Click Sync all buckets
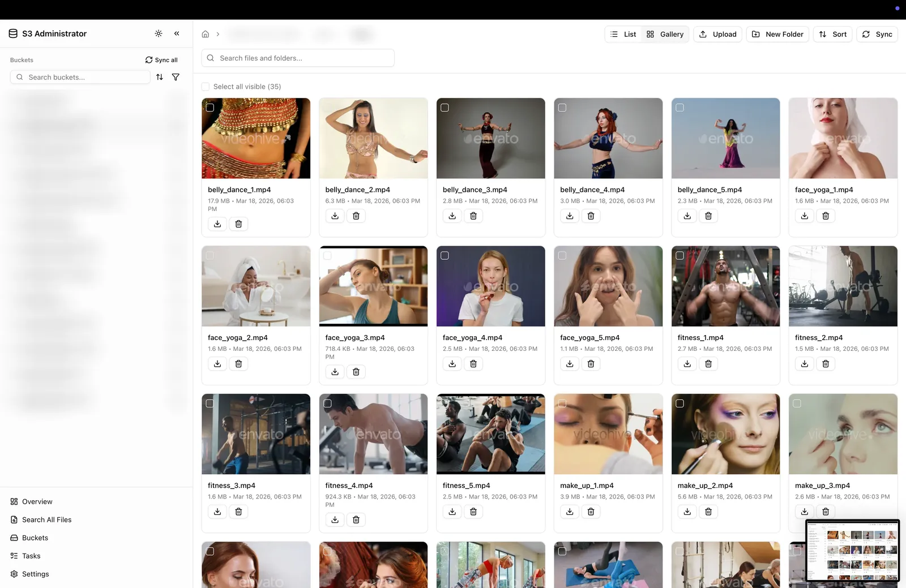The image size is (906, 588). click(x=161, y=60)
